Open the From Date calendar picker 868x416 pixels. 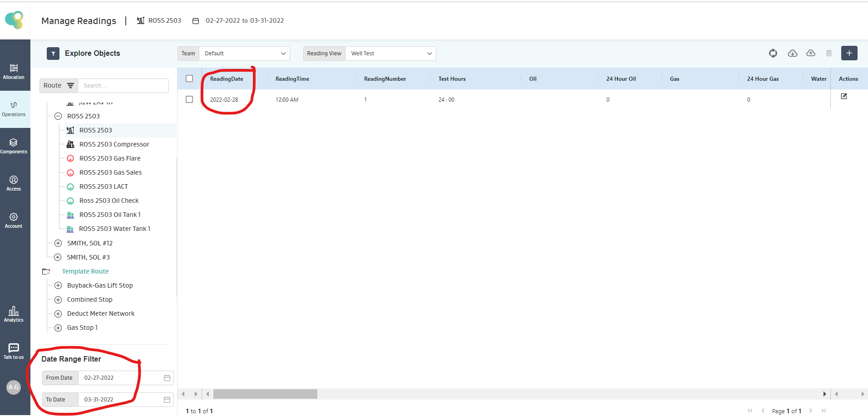pos(167,378)
